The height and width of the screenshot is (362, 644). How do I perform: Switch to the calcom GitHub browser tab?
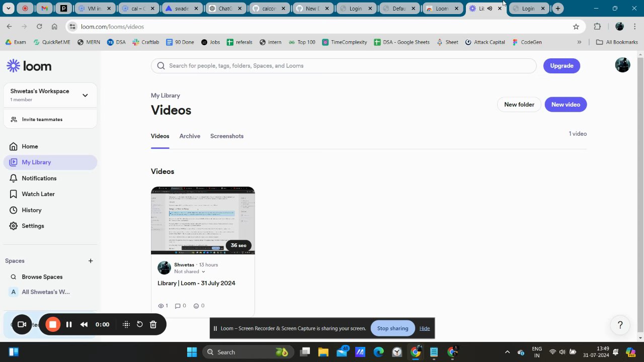click(x=268, y=9)
